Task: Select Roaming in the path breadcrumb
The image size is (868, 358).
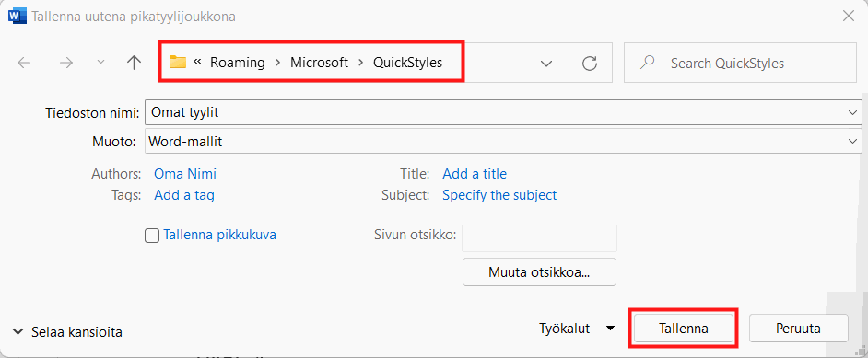Action: (238, 63)
